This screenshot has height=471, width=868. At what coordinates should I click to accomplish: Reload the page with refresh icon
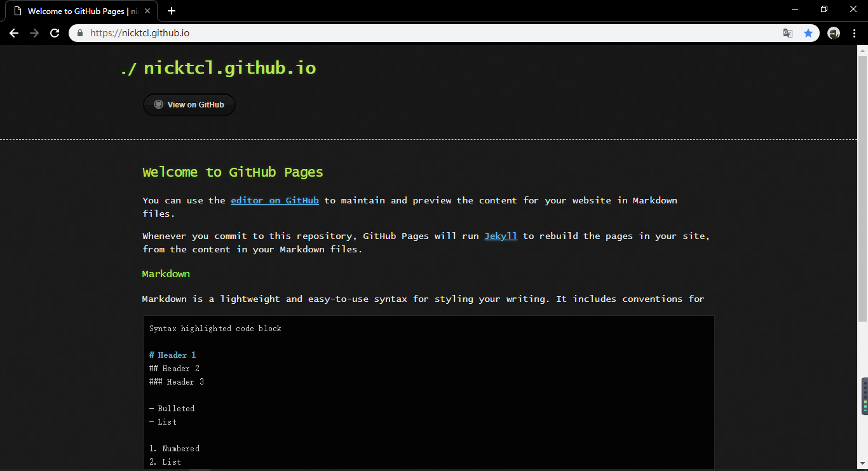tap(55, 33)
